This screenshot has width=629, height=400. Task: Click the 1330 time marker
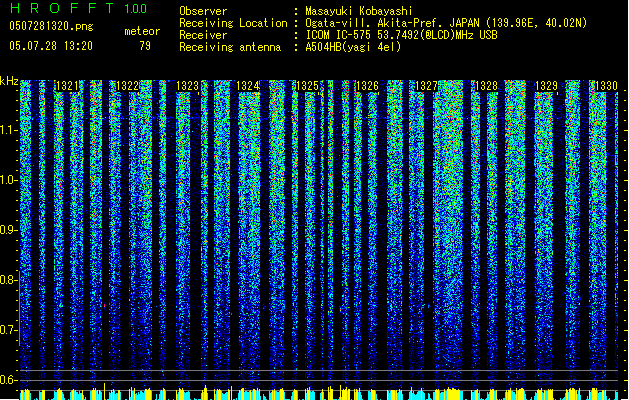(x=606, y=86)
